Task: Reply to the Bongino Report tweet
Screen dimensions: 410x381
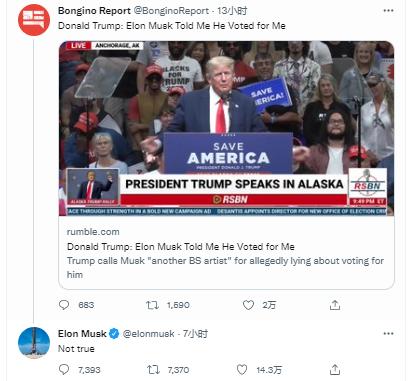Action: tap(64, 305)
